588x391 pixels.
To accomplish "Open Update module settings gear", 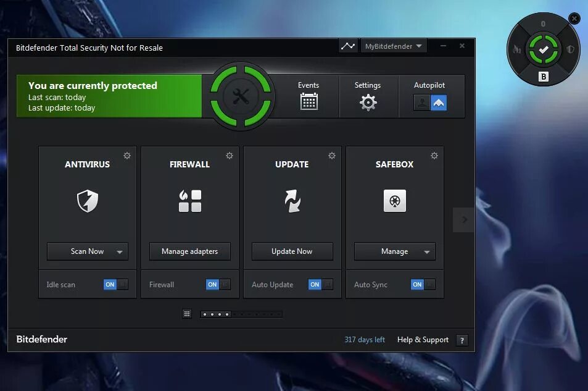I will point(332,156).
